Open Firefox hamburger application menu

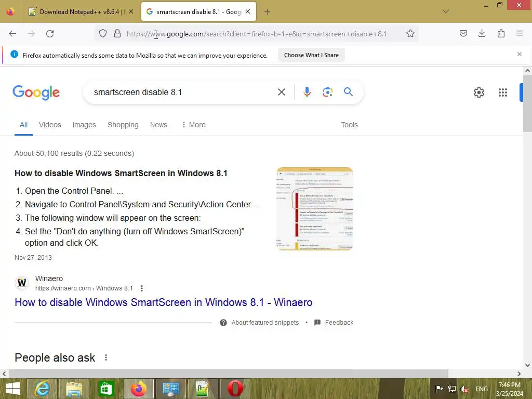point(520,33)
